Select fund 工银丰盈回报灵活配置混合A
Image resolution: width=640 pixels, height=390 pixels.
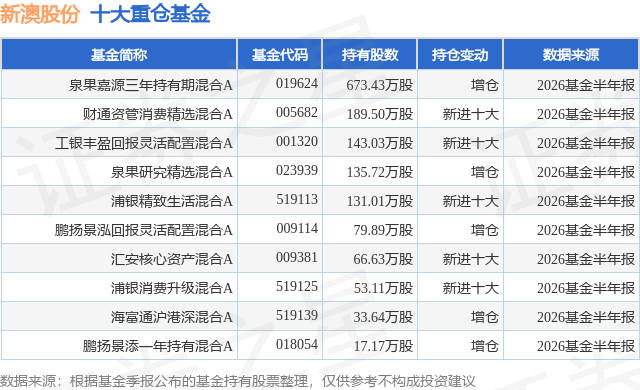pos(144,143)
